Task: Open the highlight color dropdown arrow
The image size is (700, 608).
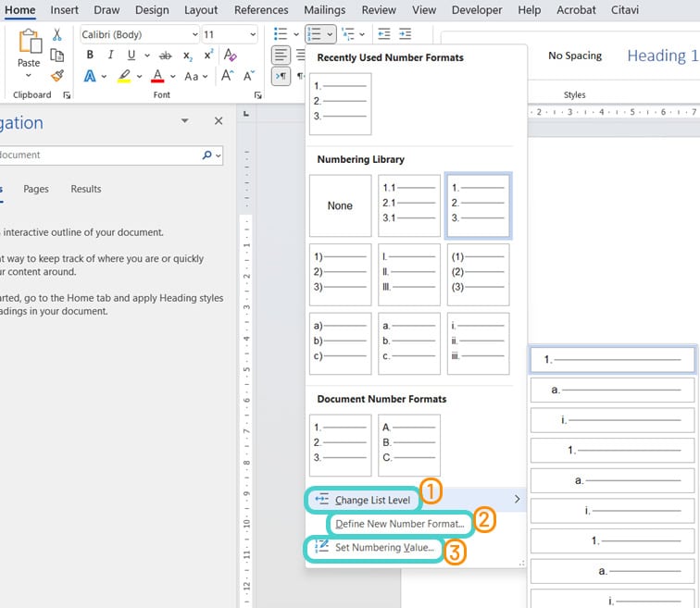Action: pos(139,76)
